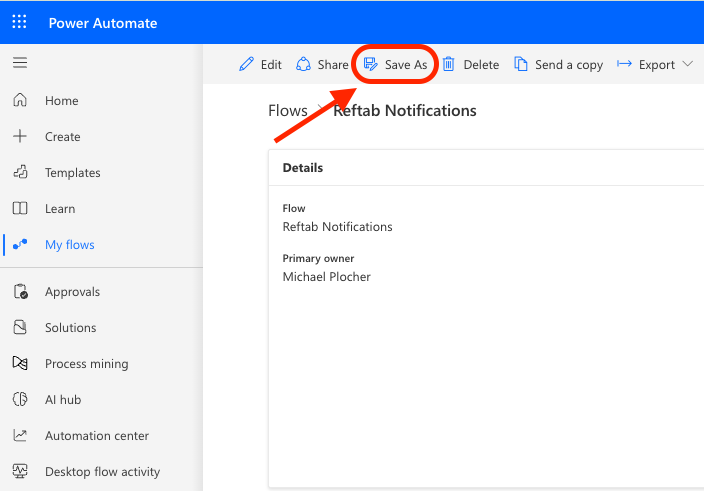704x491 pixels.
Task: Click the Edit pencil icon
Action: click(x=246, y=64)
